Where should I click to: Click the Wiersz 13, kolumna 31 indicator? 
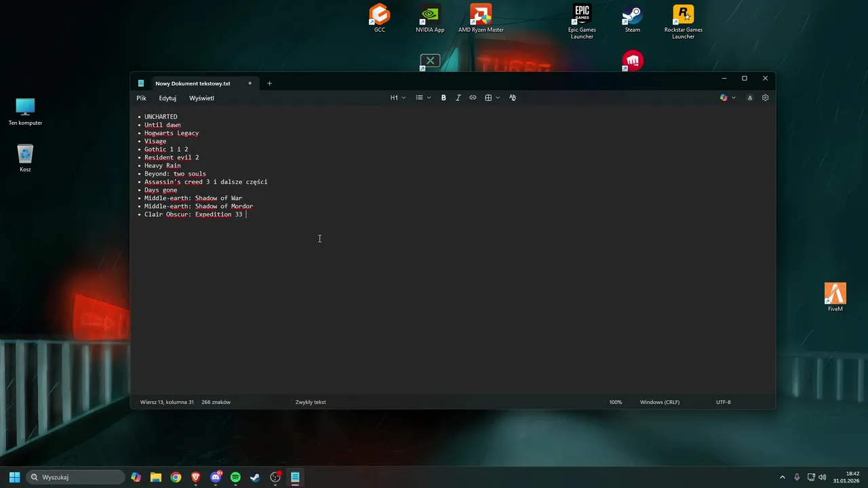pos(167,402)
